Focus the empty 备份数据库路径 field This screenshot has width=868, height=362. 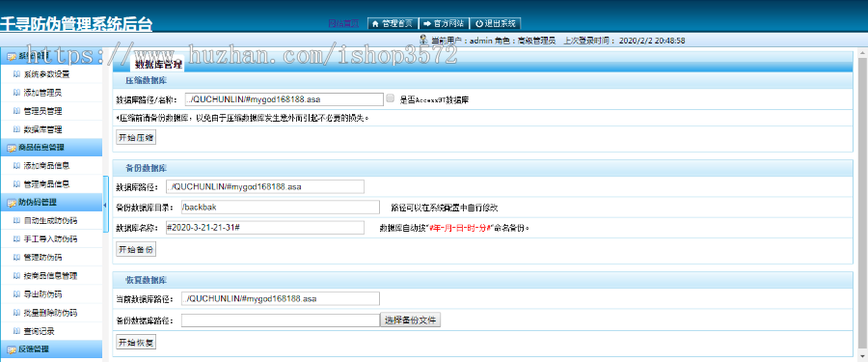click(x=280, y=320)
